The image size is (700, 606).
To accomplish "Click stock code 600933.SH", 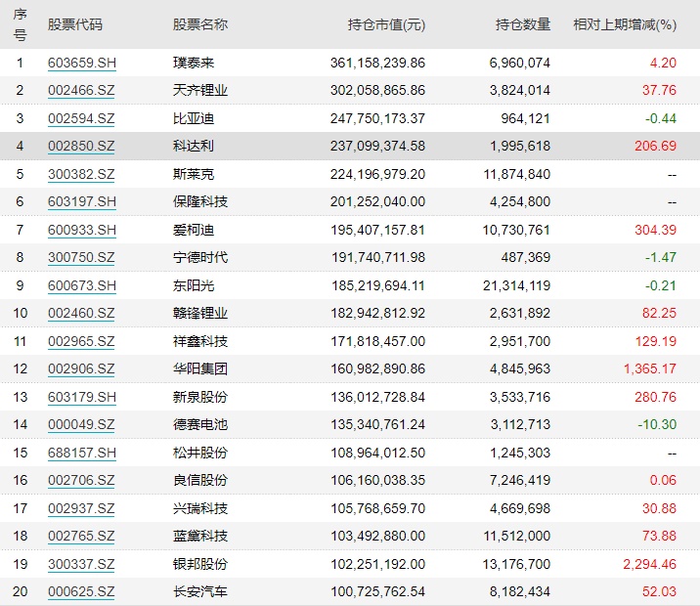I will 82,230.
